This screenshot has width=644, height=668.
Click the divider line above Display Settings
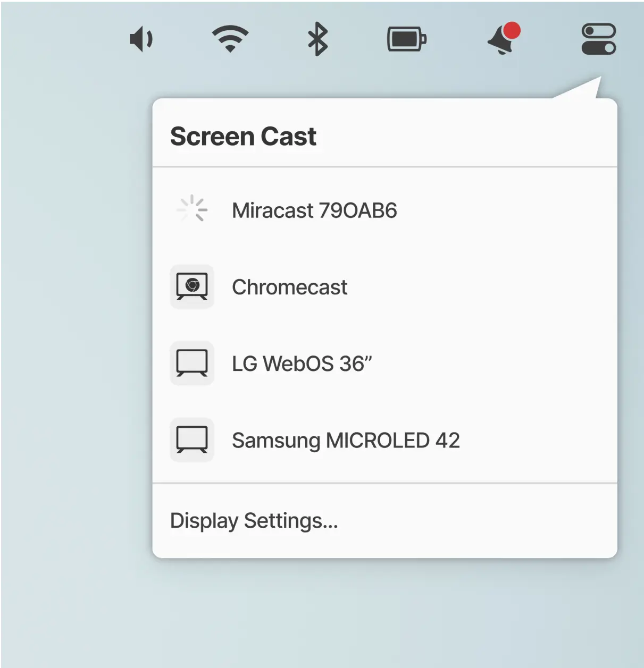(384, 483)
